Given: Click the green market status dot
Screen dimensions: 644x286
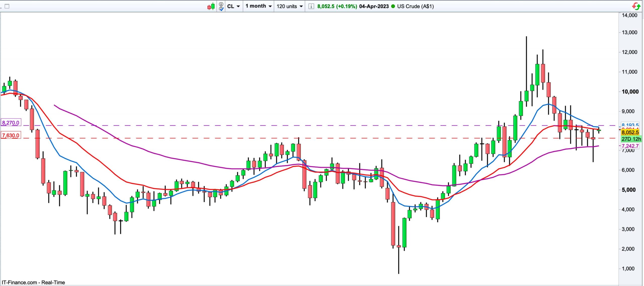Looking at the screenshot, I should [393, 6].
